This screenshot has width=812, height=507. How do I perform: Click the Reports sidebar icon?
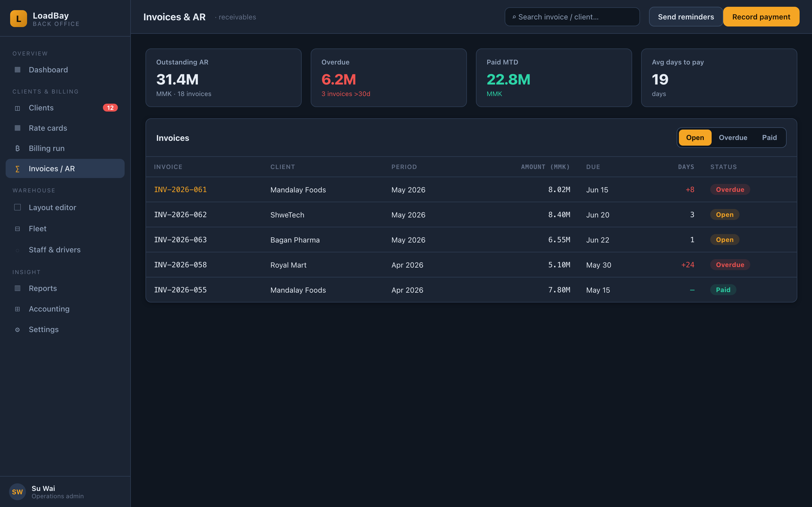(17, 288)
